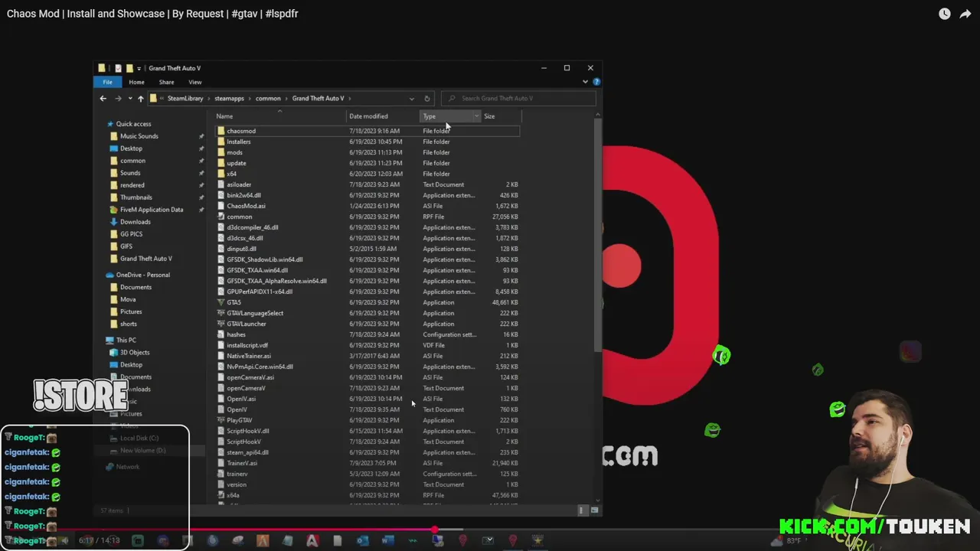980x551 pixels.
Task: Navigate to common in breadcrumb
Action: (x=268, y=98)
